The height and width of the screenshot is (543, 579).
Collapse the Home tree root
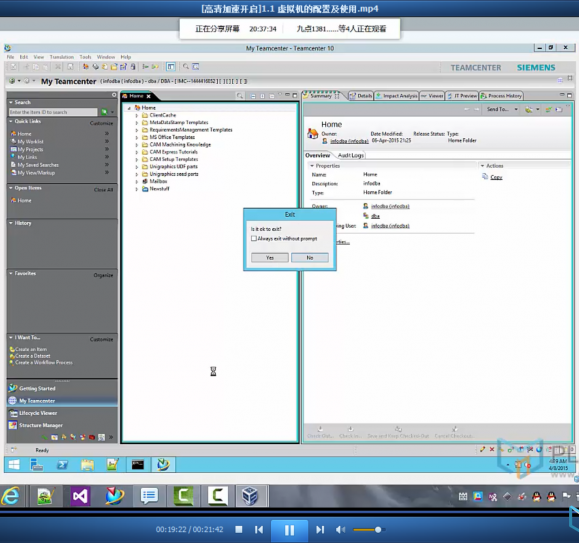pyautogui.click(x=129, y=108)
